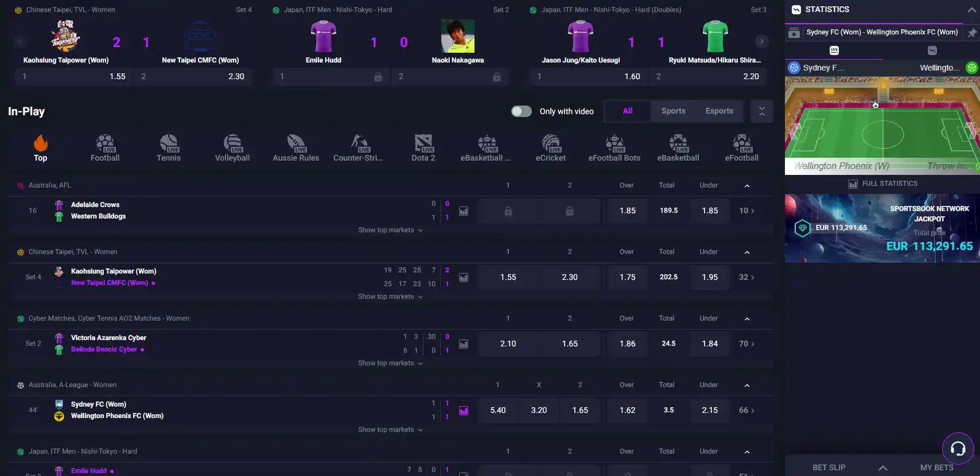Open 32 more markets for Kaohsiung Taipower match
980x476 pixels.
tap(746, 278)
